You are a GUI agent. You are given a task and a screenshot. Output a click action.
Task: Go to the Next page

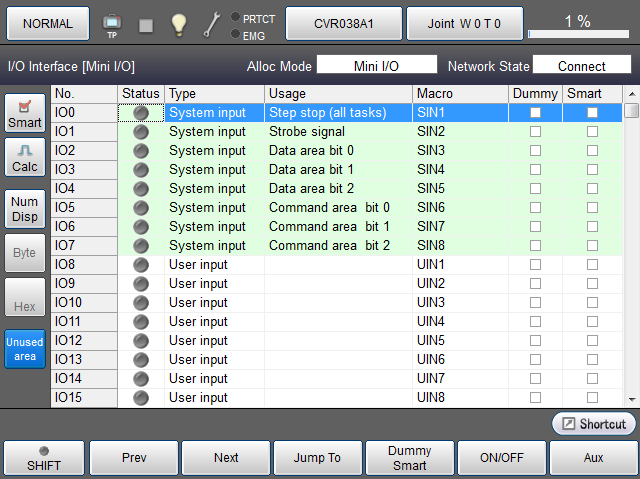coord(226,458)
